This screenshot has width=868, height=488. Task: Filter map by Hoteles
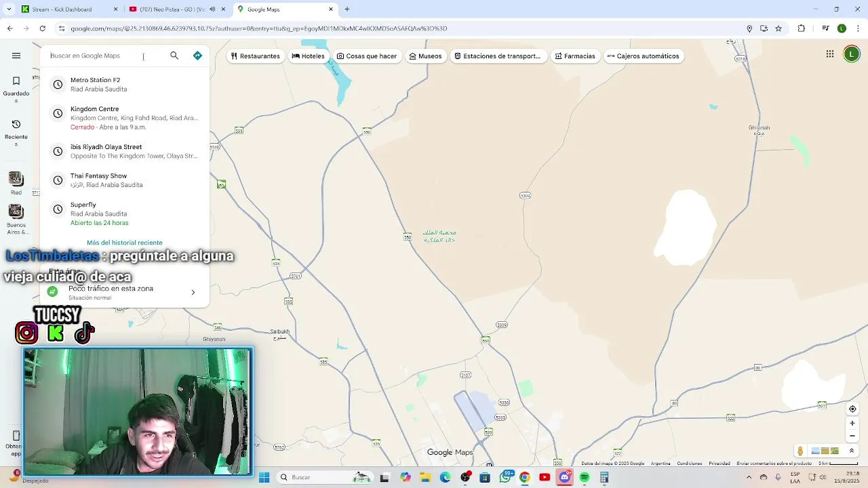pyautogui.click(x=308, y=56)
